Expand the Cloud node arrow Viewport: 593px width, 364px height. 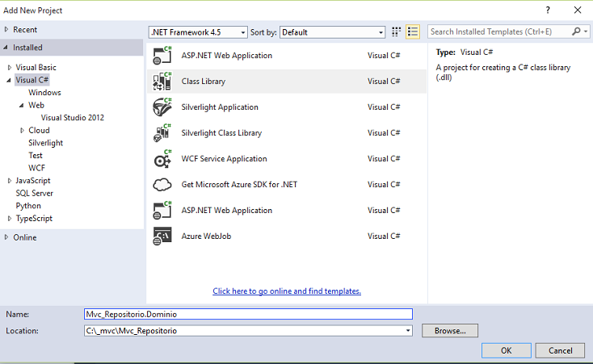pos(22,131)
